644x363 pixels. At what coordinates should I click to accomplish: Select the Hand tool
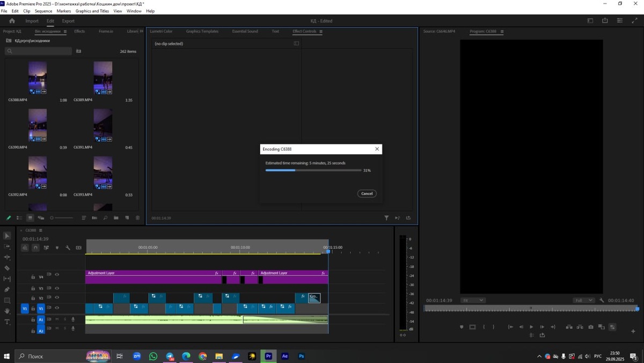click(7, 311)
